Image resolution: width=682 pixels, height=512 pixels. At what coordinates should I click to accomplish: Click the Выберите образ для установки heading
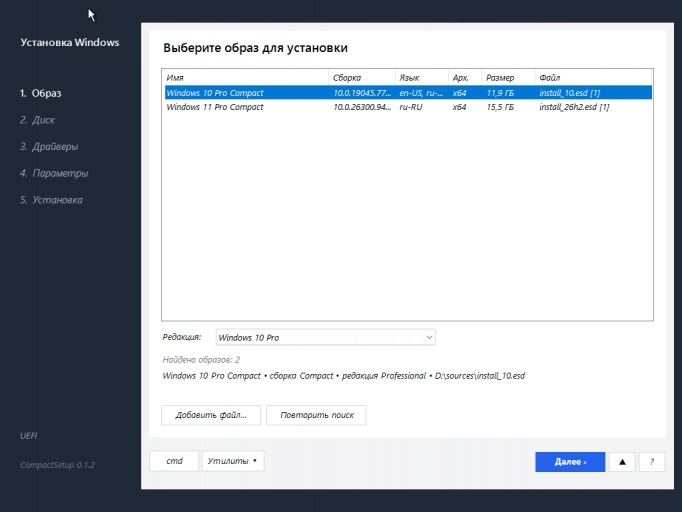point(255,48)
